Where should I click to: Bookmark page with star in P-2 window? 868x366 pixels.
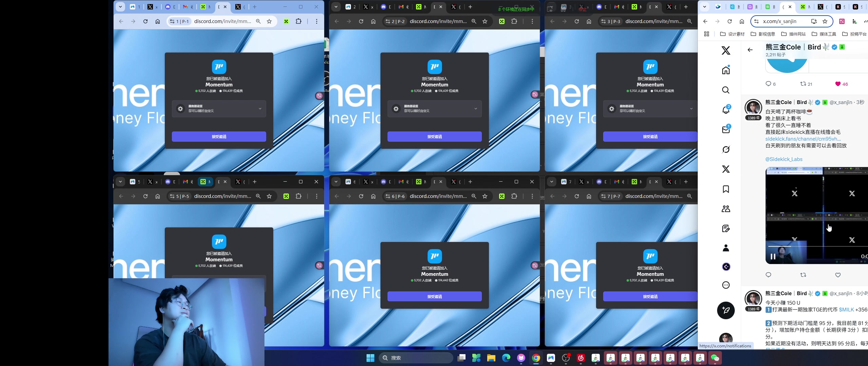pyautogui.click(x=485, y=21)
